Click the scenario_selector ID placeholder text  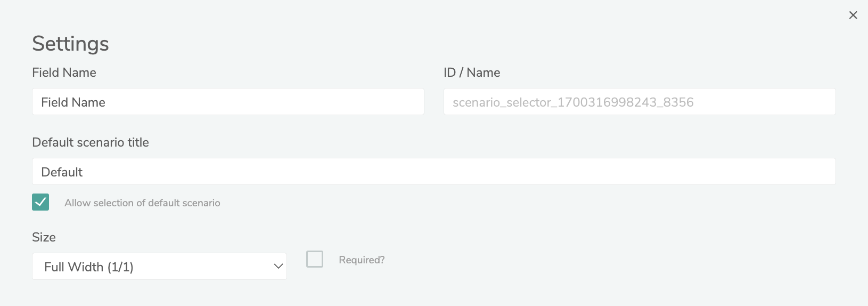coord(573,102)
